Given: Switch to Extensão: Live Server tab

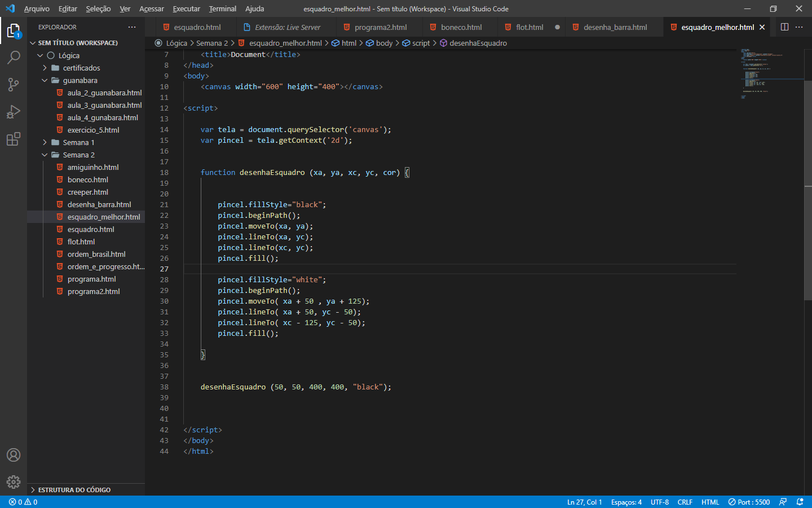Looking at the screenshot, I should (287, 27).
